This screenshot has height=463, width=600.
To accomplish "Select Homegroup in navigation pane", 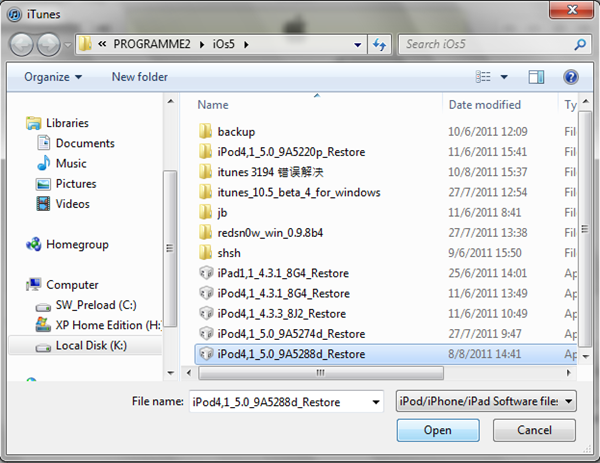I will [x=67, y=244].
